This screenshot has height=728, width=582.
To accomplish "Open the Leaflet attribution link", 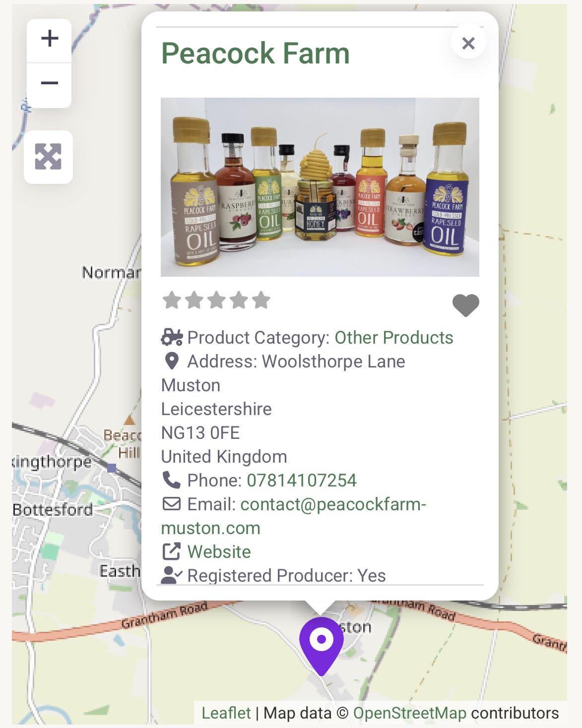I will click(226, 713).
